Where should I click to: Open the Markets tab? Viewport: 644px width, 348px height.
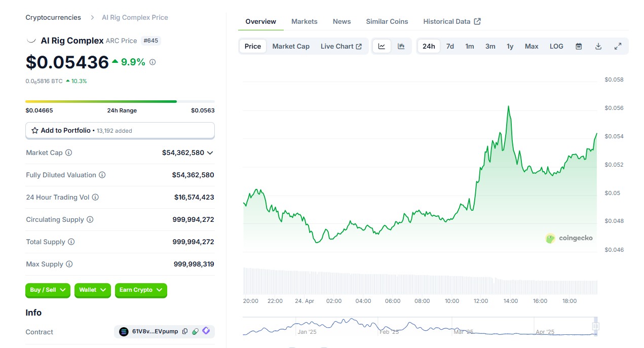point(305,21)
